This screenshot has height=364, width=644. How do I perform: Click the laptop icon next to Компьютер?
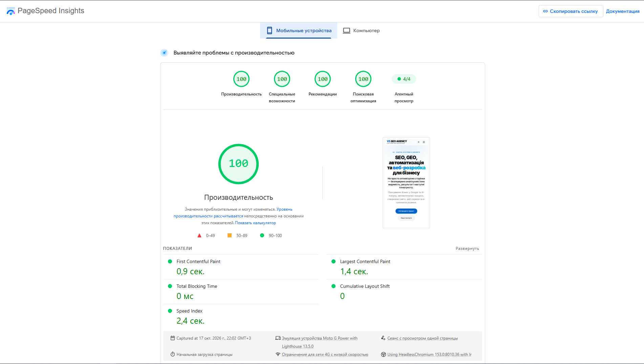coord(346,30)
